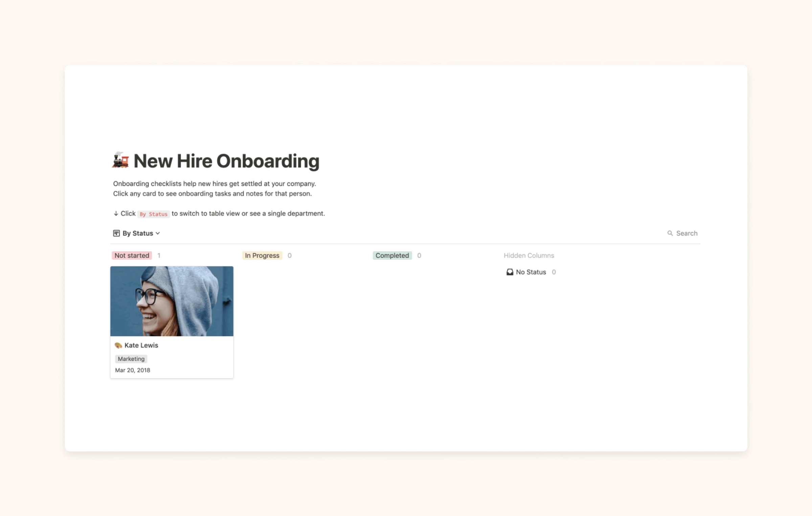The height and width of the screenshot is (516, 812).
Task: Open the By Status view dropdown
Action: tap(137, 233)
